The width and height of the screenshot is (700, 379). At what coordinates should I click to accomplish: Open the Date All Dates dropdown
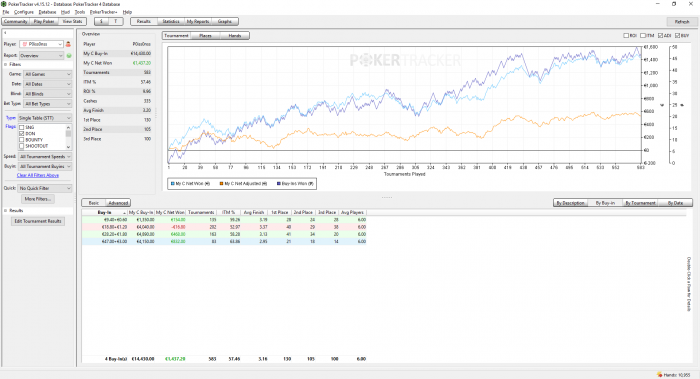[x=47, y=84]
